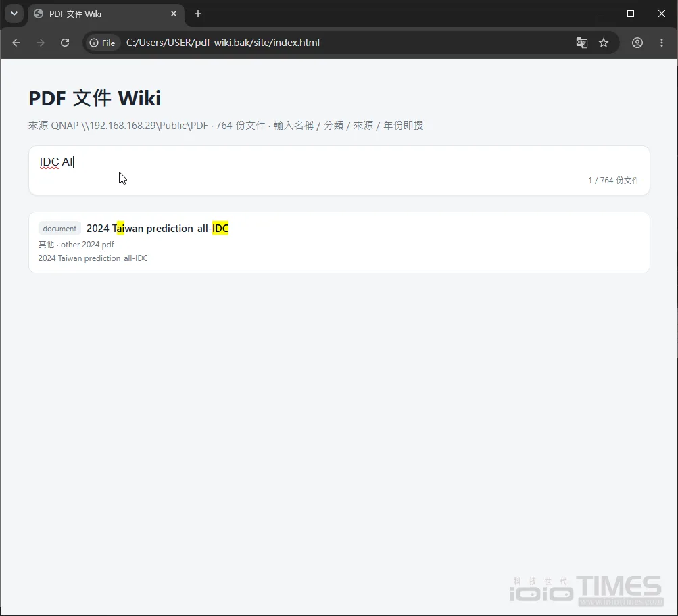This screenshot has height=616, width=678.
Task: Reload the PDF Wiki page
Action: [65, 43]
